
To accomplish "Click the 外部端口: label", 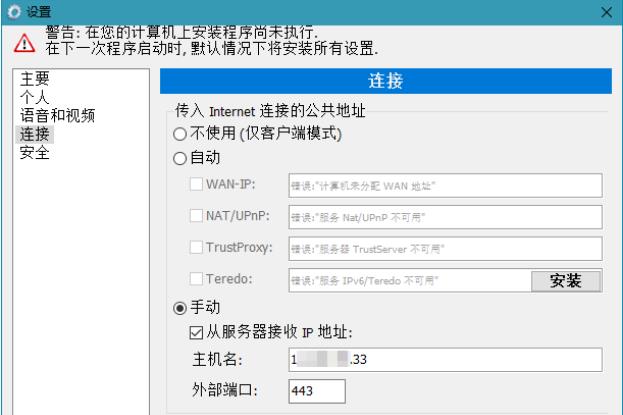I will [x=225, y=390].
